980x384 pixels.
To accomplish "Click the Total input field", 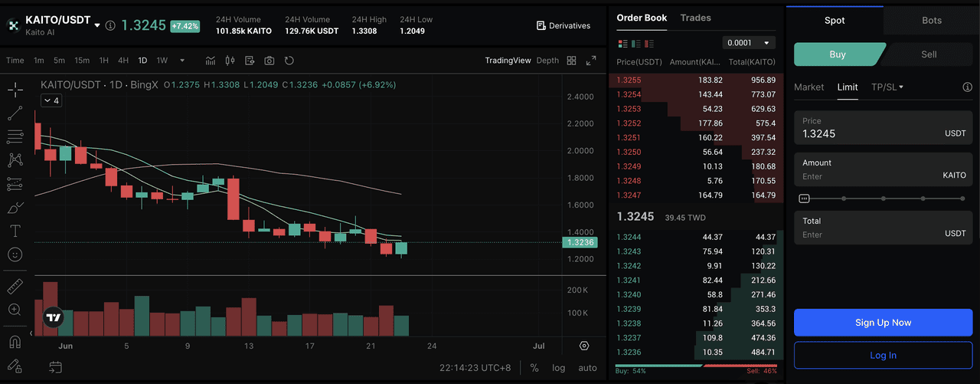I will coord(883,228).
